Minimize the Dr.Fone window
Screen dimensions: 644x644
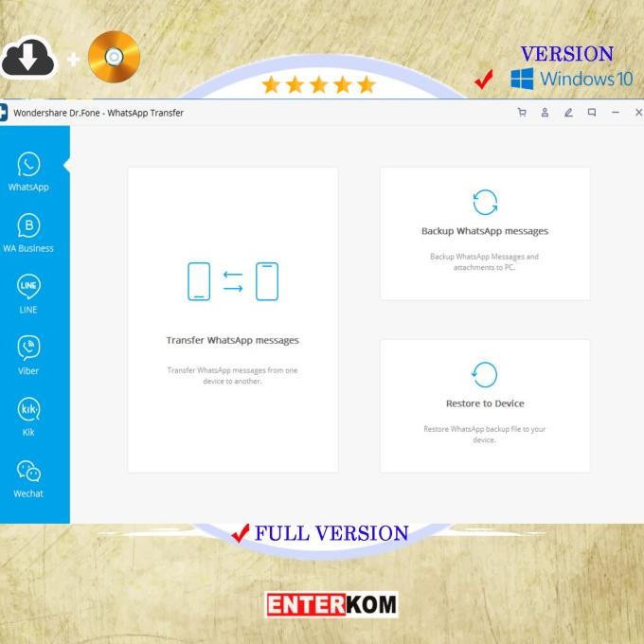(x=616, y=112)
